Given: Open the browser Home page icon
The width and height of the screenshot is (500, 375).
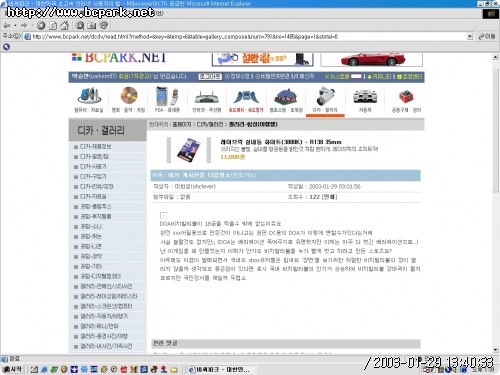Looking at the screenshot, I should [65, 25].
